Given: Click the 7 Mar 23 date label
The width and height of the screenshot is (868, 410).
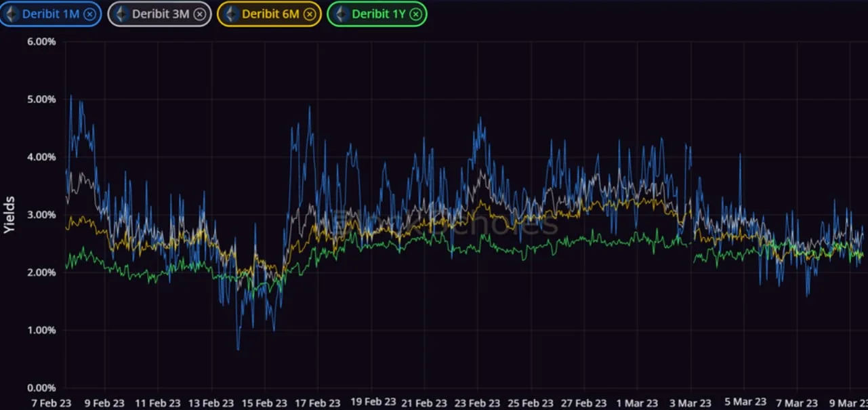Looking at the screenshot, I should click(798, 403).
